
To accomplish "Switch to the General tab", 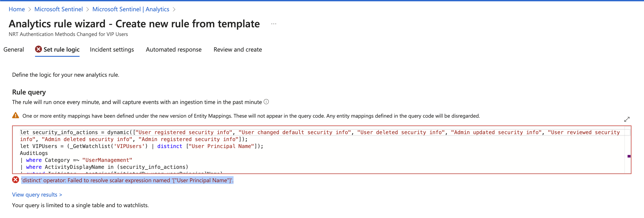I will (x=13, y=49).
